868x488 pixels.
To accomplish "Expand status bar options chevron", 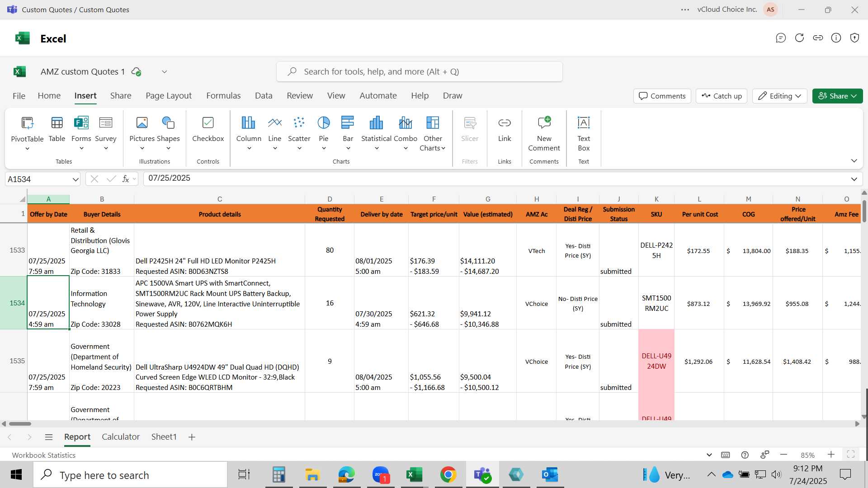I will pos(709,455).
